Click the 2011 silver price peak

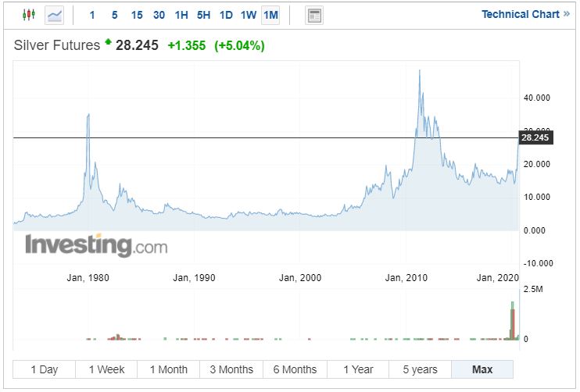pyautogui.click(x=420, y=71)
